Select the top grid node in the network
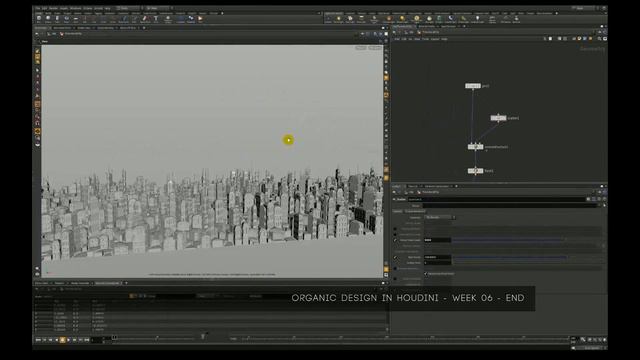 click(473, 86)
